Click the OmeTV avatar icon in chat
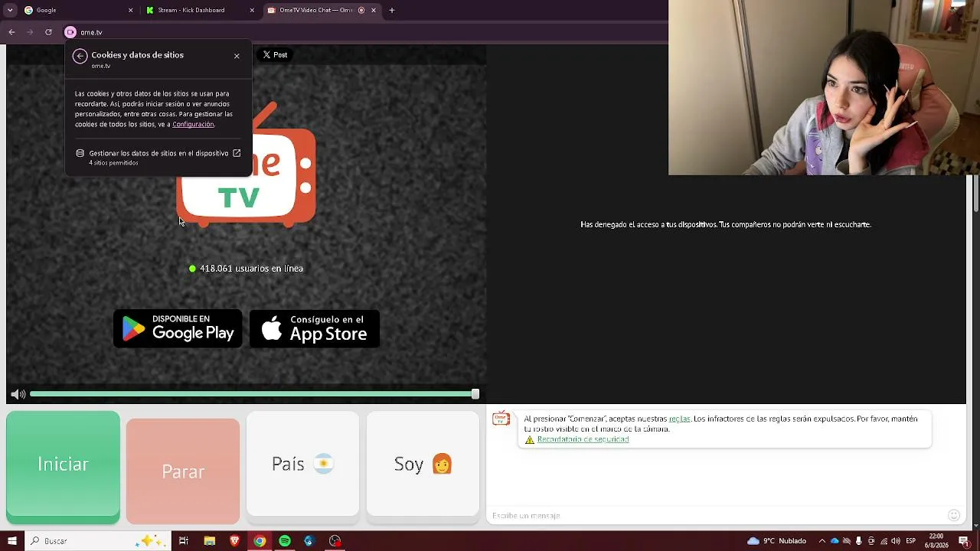 point(501,419)
